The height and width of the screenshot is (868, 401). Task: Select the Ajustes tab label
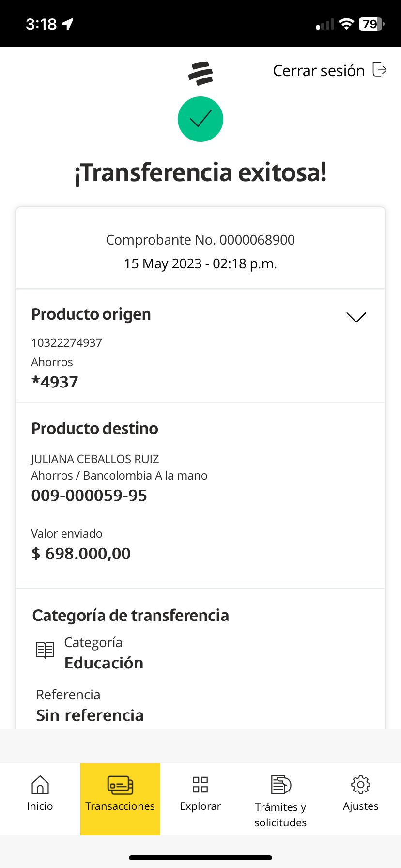(360, 806)
